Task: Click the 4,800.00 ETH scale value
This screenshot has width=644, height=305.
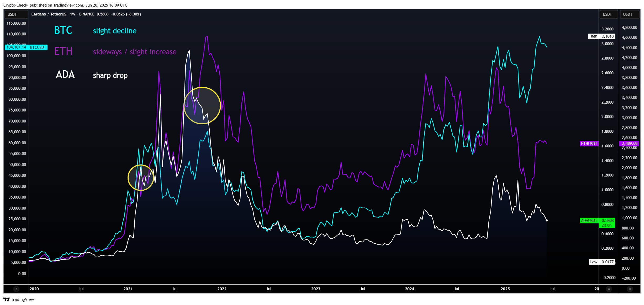Action: [629, 27]
